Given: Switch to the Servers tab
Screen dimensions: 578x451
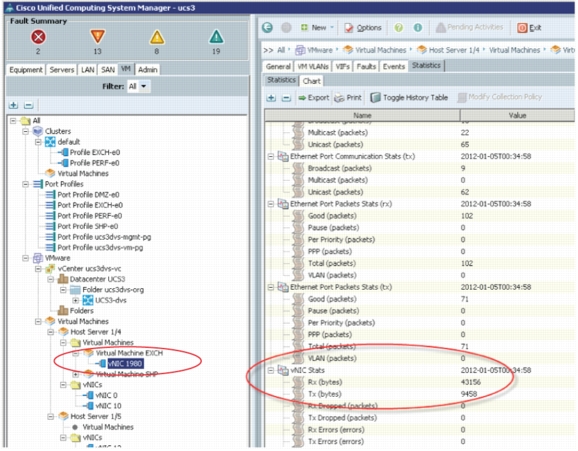Looking at the screenshot, I should 62,70.
